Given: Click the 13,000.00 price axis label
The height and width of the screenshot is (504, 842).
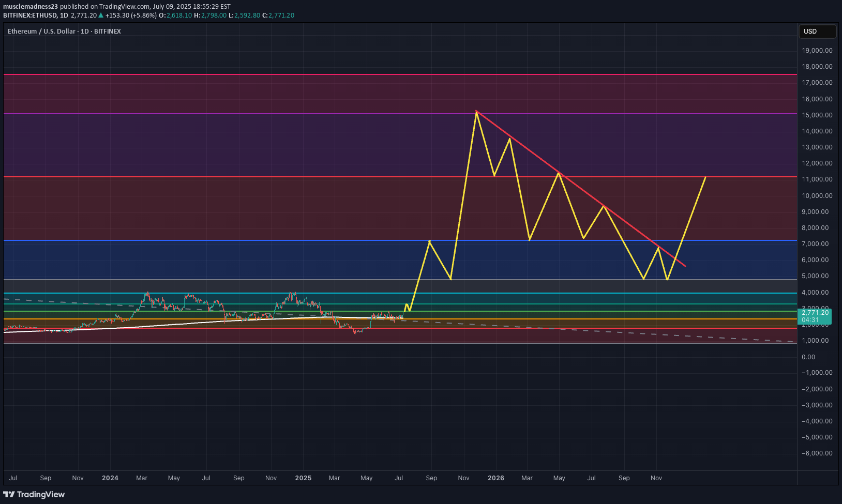Looking at the screenshot, I should coord(817,147).
